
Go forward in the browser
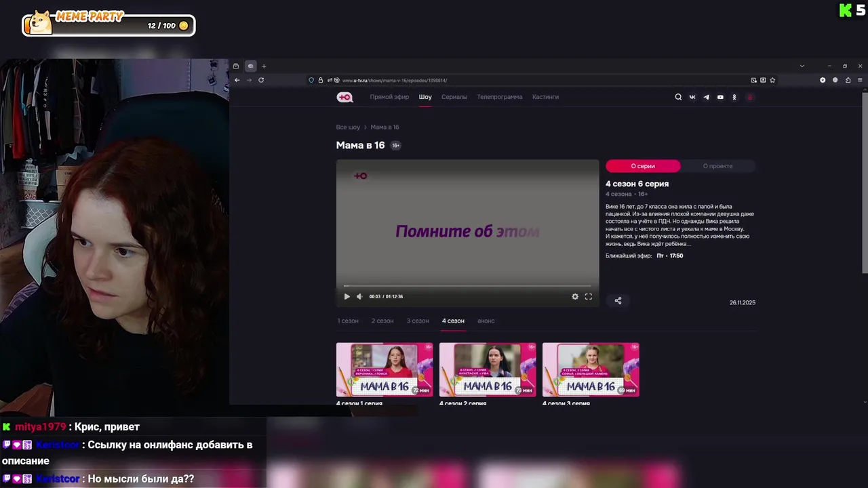(249, 80)
